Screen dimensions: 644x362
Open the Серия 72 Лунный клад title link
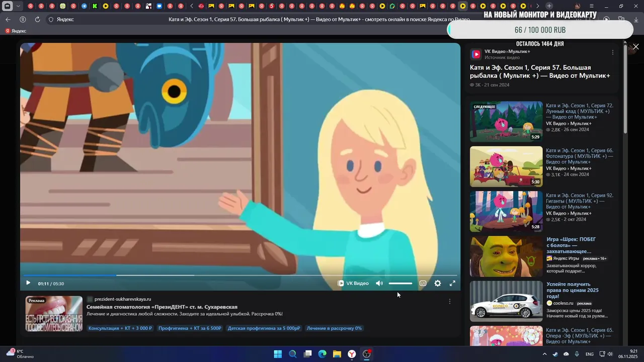tap(580, 111)
